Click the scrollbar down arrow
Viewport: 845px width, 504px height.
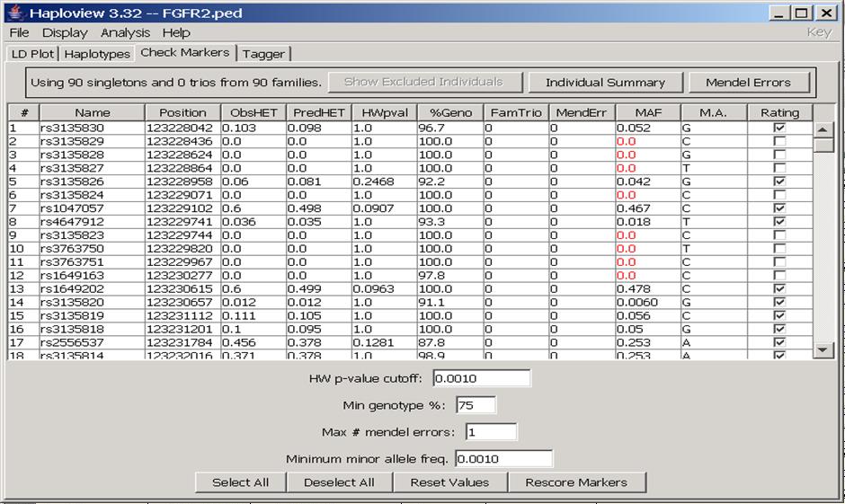point(823,349)
